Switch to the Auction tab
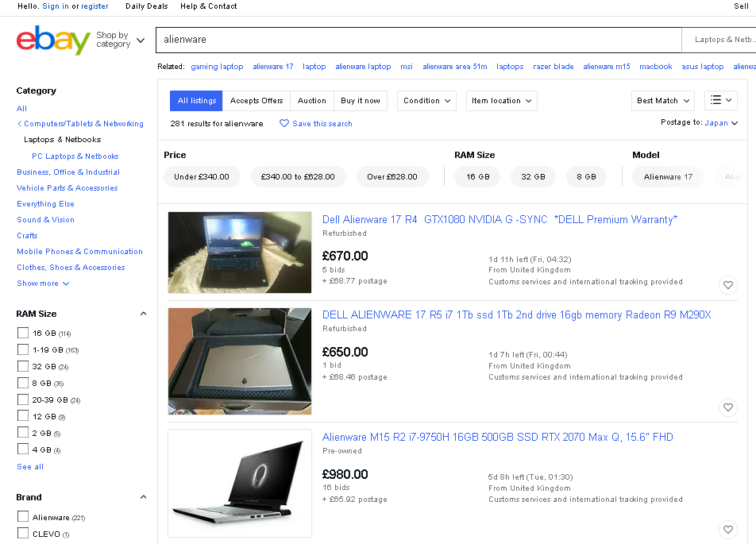 click(311, 101)
